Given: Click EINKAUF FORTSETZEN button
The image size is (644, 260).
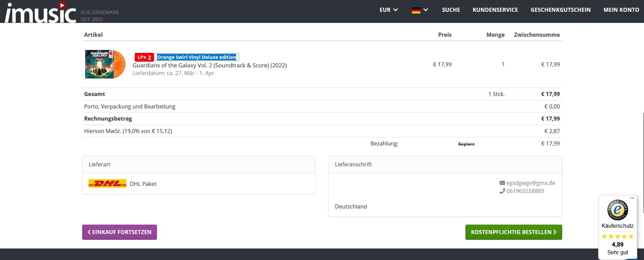Looking at the screenshot, I should 120,232.
